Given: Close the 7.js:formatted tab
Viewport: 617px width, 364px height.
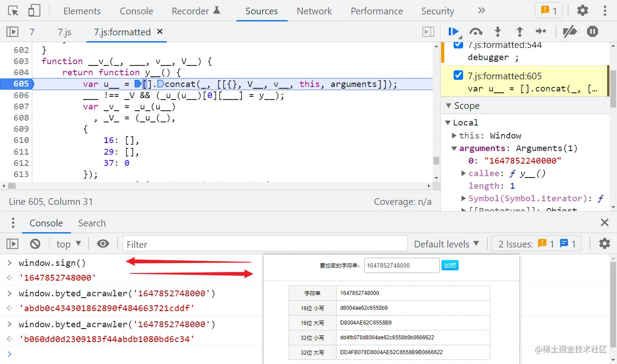Looking at the screenshot, I should (x=160, y=32).
